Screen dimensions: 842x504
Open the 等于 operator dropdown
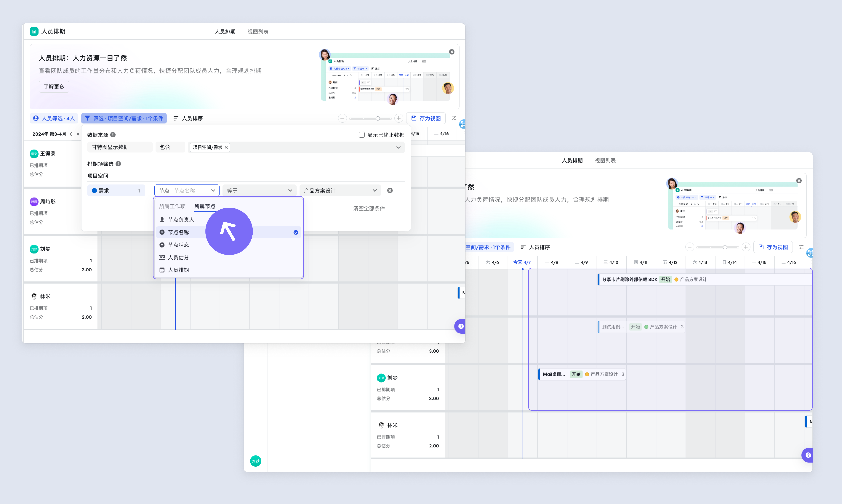[x=260, y=191]
